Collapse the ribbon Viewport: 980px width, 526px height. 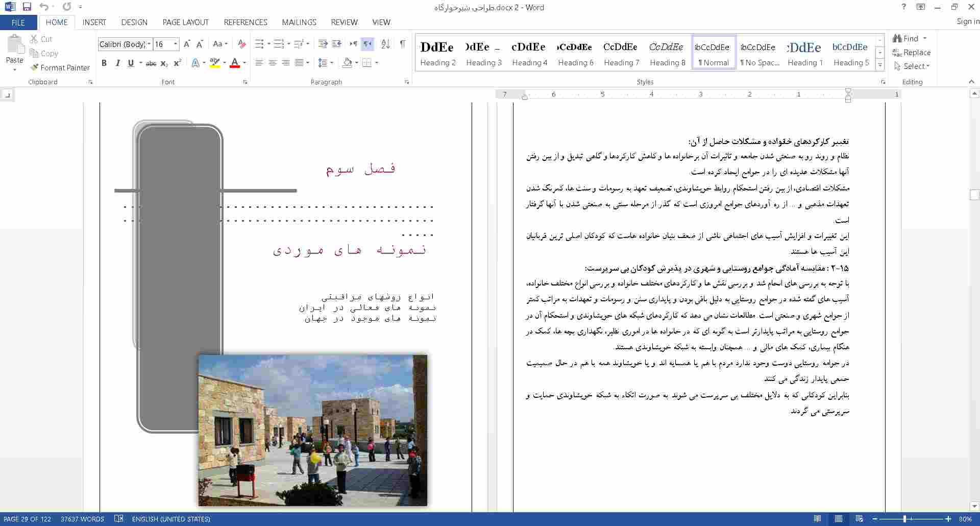[971, 82]
